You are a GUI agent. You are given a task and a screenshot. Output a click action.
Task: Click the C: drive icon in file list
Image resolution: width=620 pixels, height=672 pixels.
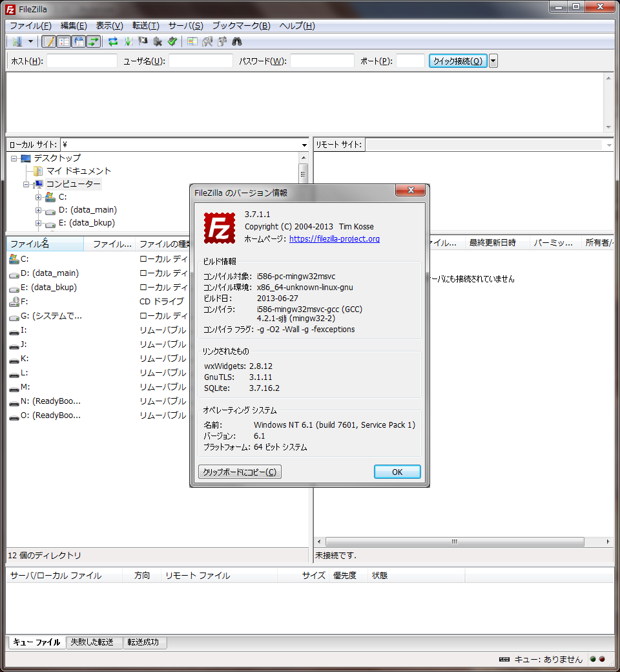[14, 259]
